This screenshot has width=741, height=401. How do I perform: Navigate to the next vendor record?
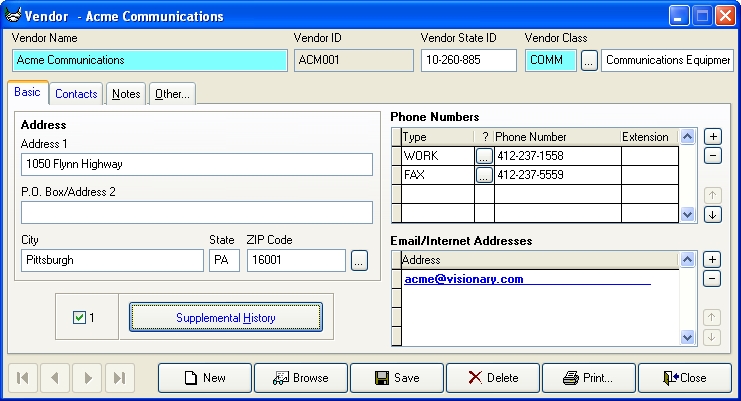point(87,378)
